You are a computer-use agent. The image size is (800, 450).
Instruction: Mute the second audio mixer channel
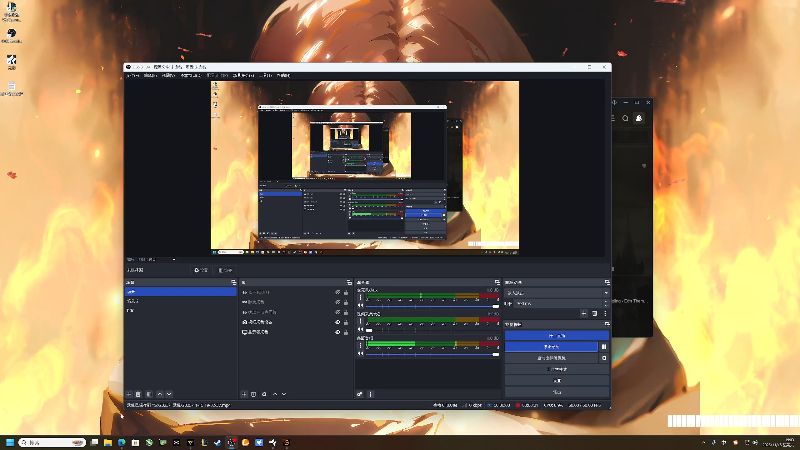[361, 330]
